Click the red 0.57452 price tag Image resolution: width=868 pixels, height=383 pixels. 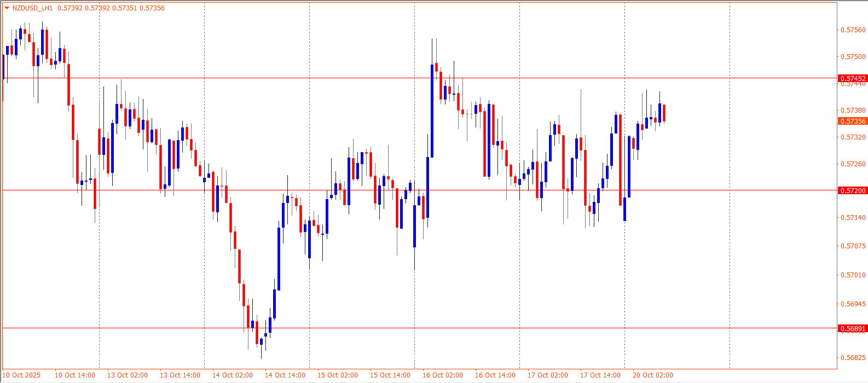click(x=853, y=79)
